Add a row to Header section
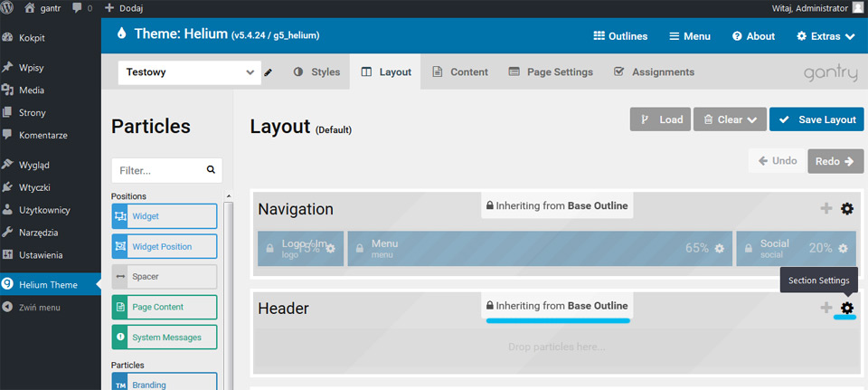 click(x=826, y=308)
